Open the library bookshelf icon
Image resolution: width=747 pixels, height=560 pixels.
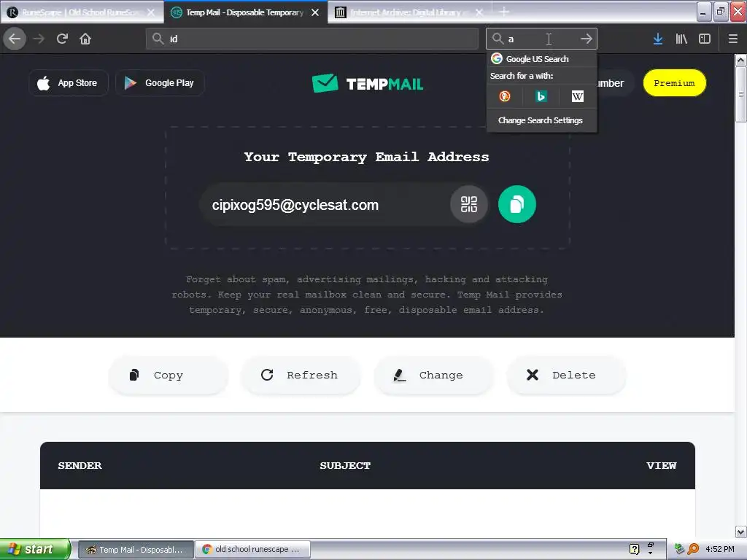tap(681, 39)
